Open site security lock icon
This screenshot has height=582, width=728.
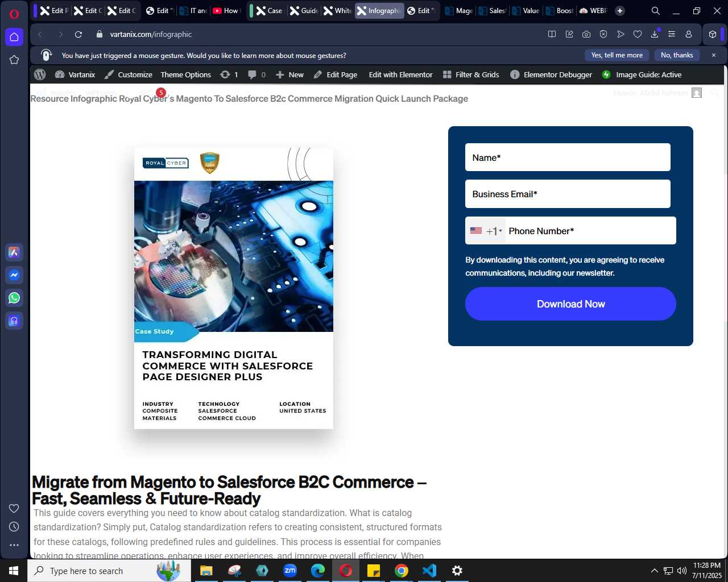(100, 34)
